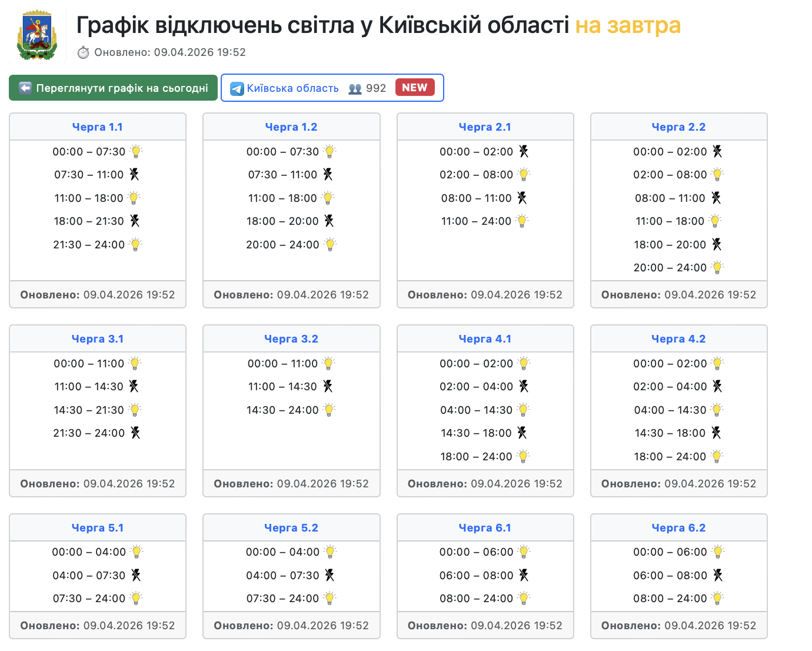Click the power-off icon for 21:30 – 24:00 in Черга 3.1
Image resolution: width=812 pixels, height=651 pixels.
point(135,433)
